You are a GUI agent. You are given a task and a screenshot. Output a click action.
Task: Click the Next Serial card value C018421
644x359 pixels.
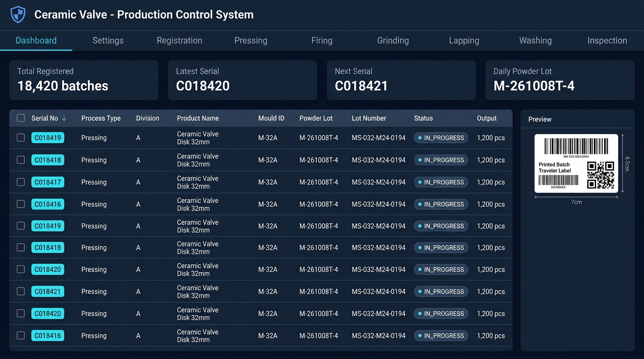click(x=361, y=86)
